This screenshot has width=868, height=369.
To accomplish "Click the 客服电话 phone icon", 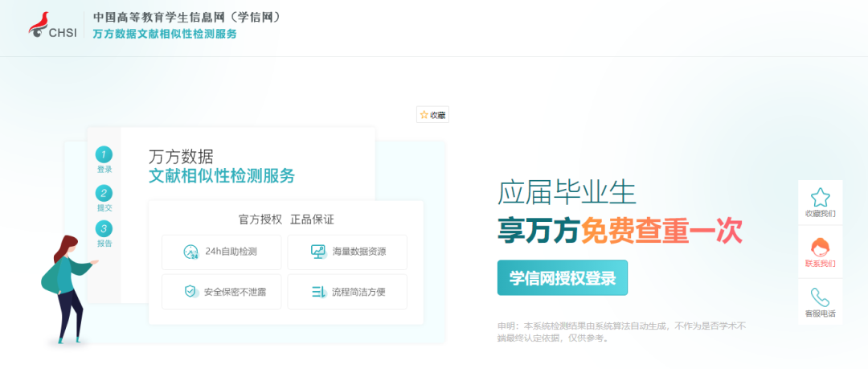I will 820,297.
